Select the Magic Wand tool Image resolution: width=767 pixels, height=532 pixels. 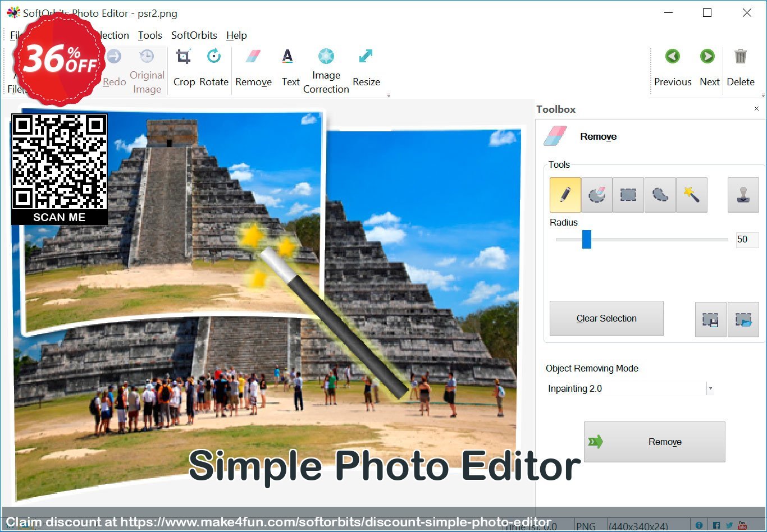click(x=691, y=195)
